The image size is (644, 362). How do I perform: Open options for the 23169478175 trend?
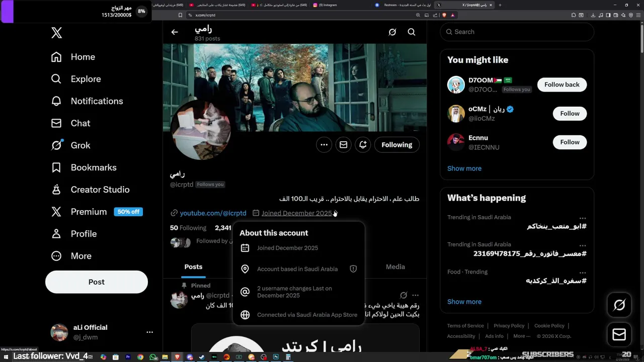click(583, 245)
